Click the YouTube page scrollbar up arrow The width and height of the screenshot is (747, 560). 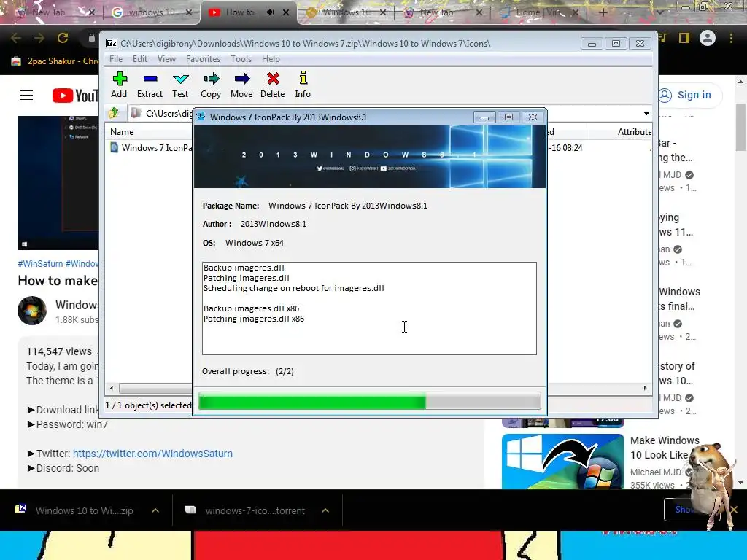tap(740, 82)
